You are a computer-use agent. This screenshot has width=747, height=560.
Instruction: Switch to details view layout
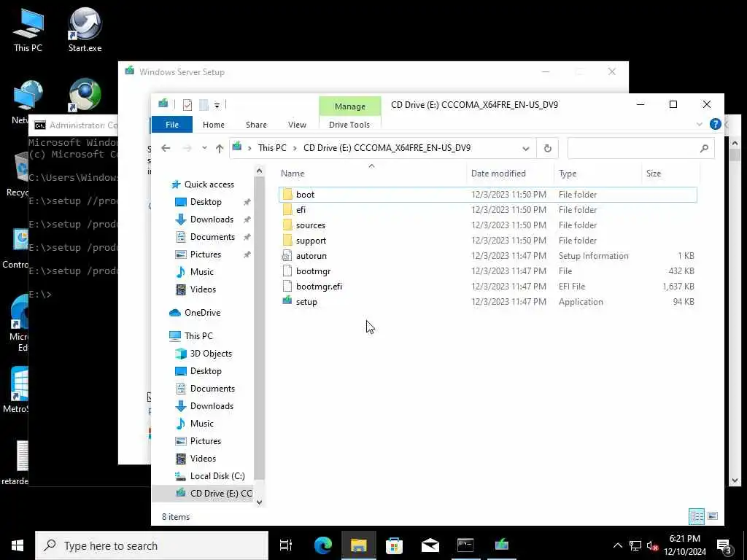click(x=697, y=516)
